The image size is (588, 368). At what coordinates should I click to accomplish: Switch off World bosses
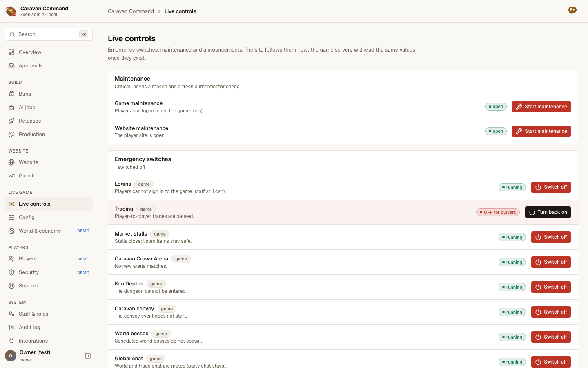tap(551, 337)
